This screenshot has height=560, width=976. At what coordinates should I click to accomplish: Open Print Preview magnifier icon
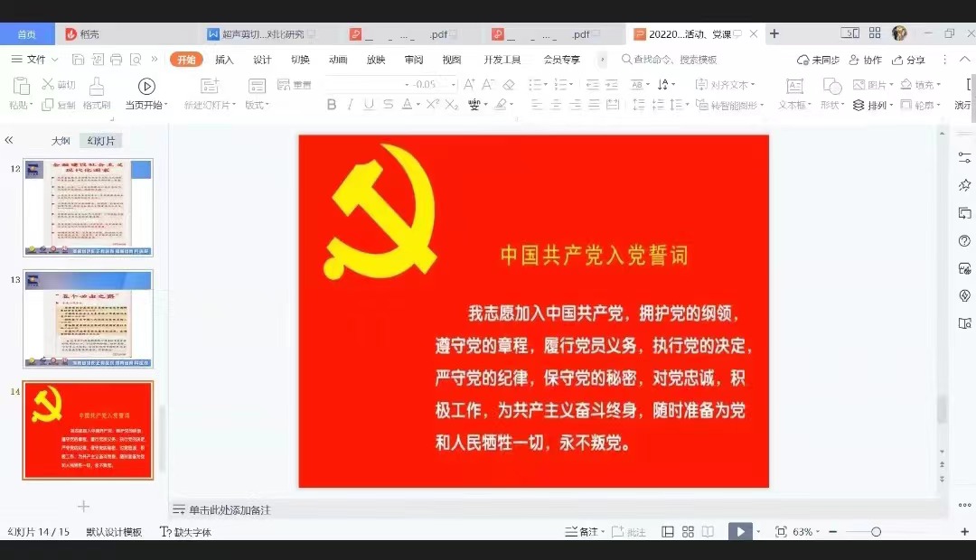135,60
